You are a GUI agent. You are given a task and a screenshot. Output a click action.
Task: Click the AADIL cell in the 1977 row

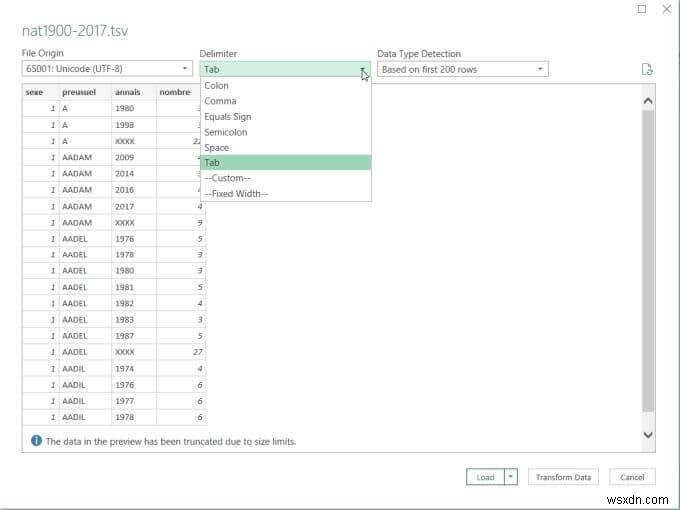pos(85,401)
